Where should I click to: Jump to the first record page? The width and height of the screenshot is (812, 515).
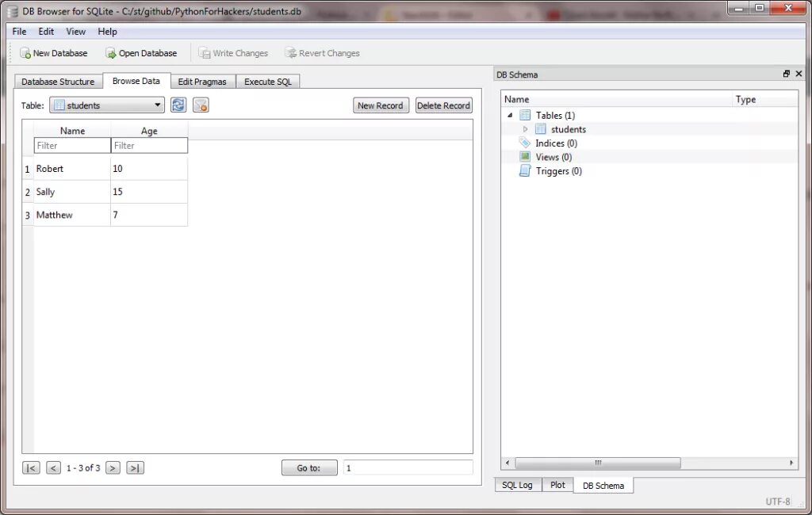coord(31,468)
